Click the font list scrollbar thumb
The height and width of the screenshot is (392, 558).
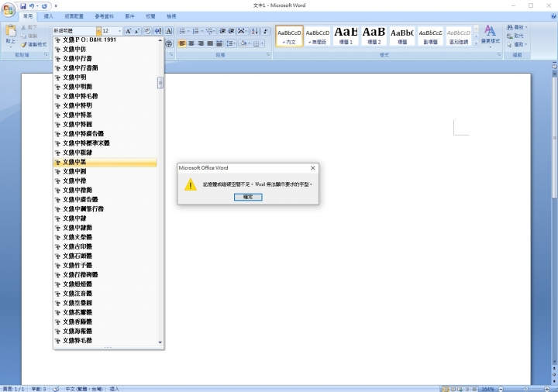pos(160,83)
